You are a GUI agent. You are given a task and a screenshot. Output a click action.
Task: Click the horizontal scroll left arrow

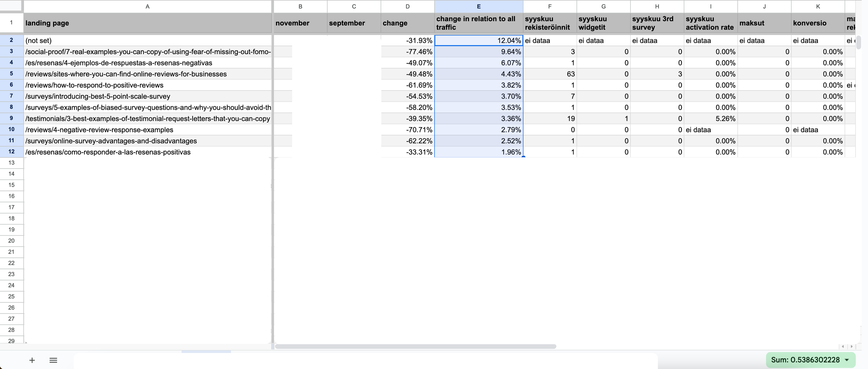coord(843,346)
